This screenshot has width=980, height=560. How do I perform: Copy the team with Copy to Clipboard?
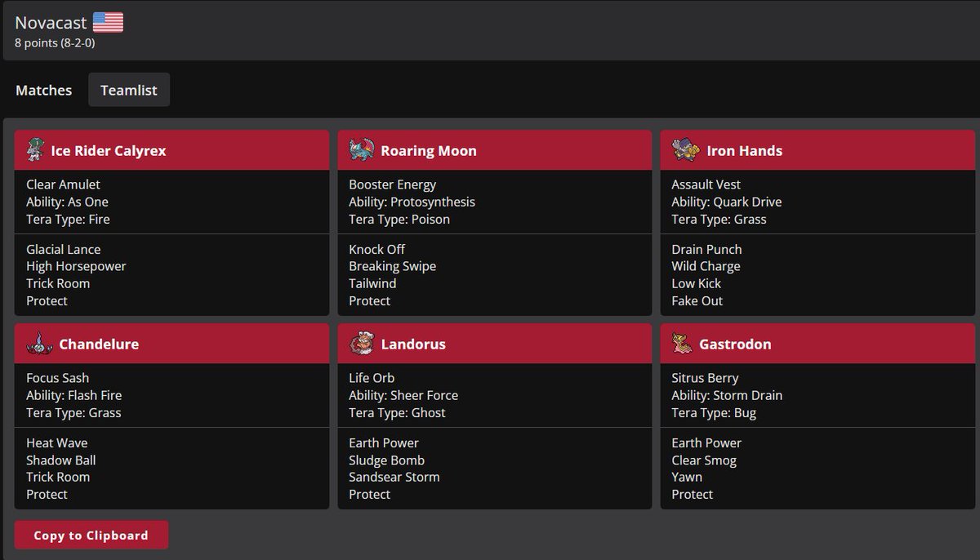91,536
